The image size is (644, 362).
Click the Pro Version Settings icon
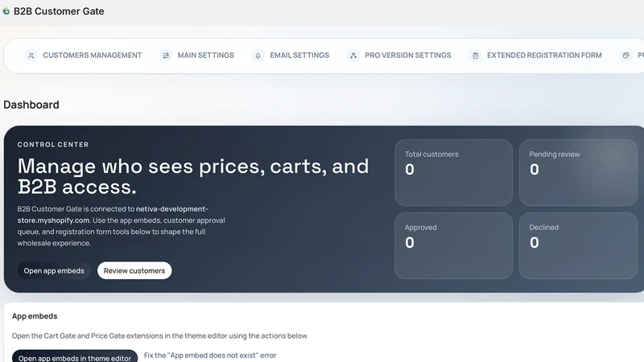(353, 56)
